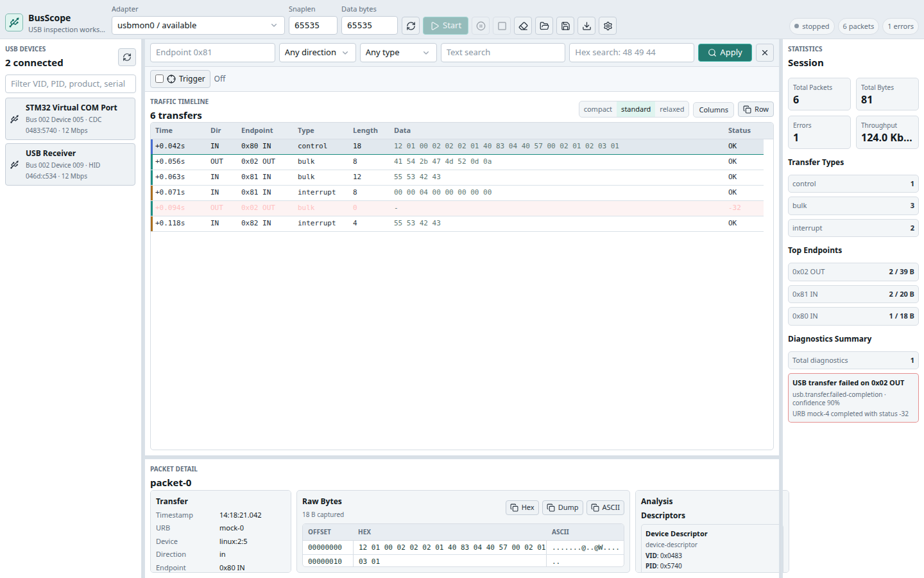The width and height of the screenshot is (924, 578).
Task: Click the refresh adapters icon in toolbar
Action: 411,26
